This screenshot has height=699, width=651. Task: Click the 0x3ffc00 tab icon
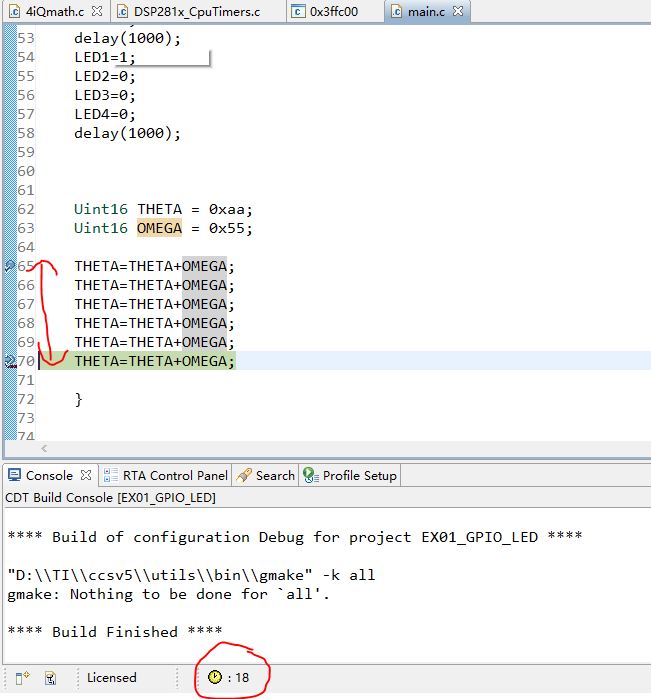(x=298, y=11)
